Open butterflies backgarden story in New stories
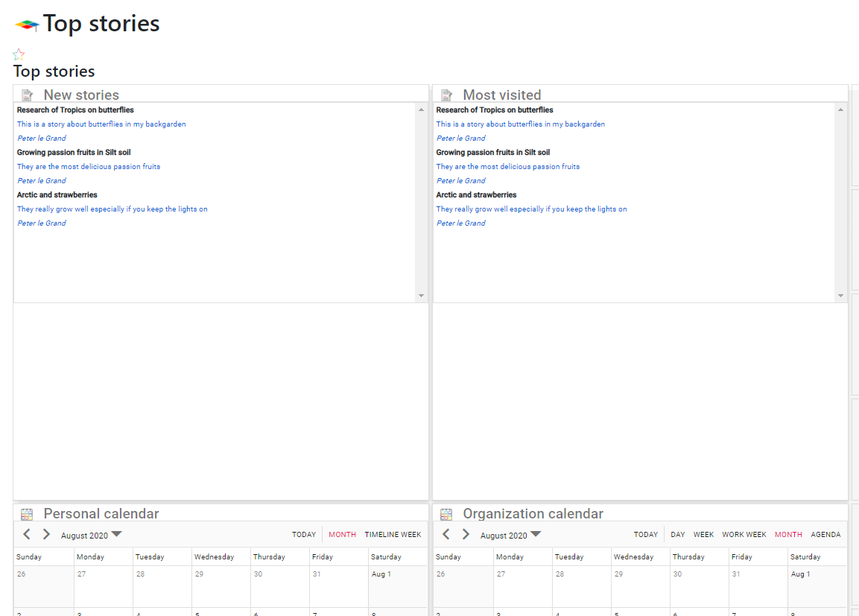This screenshot has height=616, width=859. (x=101, y=124)
